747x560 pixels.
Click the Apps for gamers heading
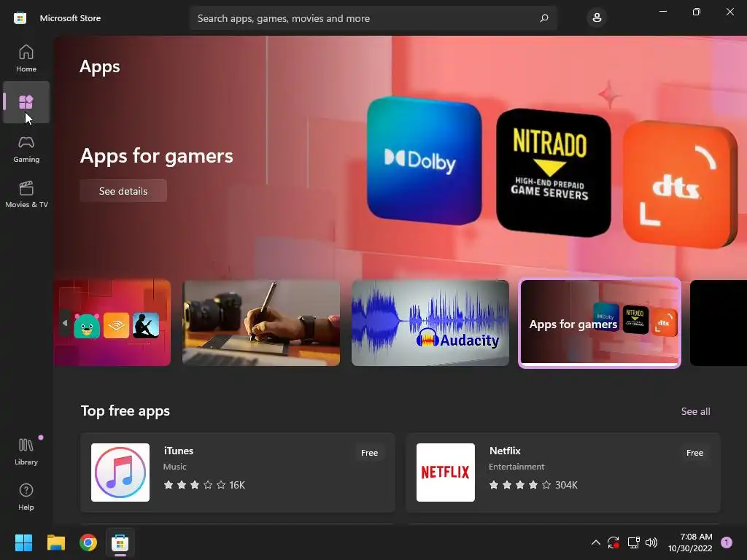pos(157,156)
